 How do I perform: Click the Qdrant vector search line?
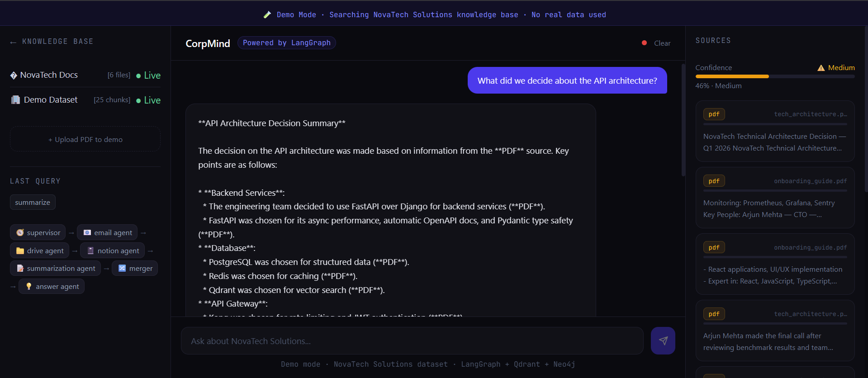pos(294,290)
